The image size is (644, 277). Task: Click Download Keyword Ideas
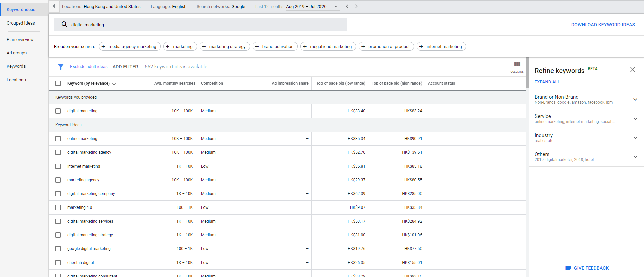pyautogui.click(x=603, y=25)
